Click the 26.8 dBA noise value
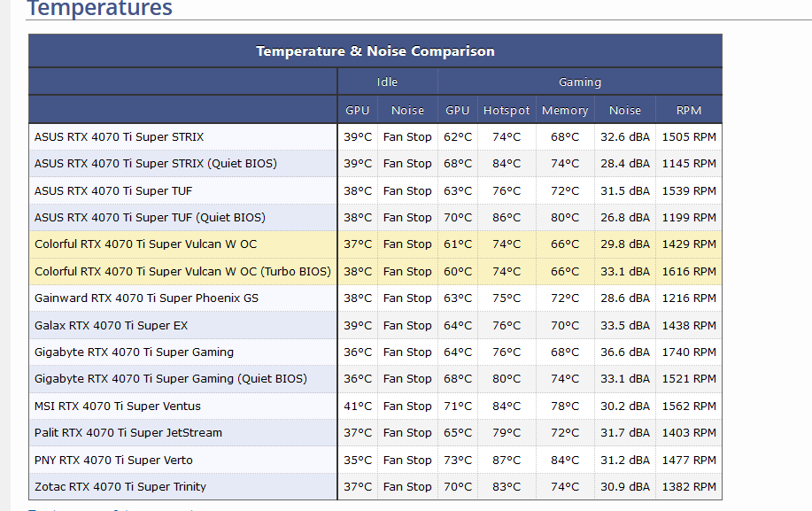Image resolution: width=812 pixels, height=511 pixels. pyautogui.click(x=625, y=218)
